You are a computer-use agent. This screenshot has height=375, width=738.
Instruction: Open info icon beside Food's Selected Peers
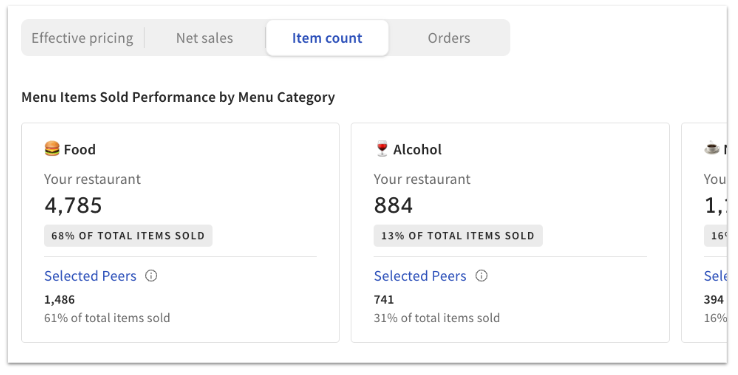point(151,276)
